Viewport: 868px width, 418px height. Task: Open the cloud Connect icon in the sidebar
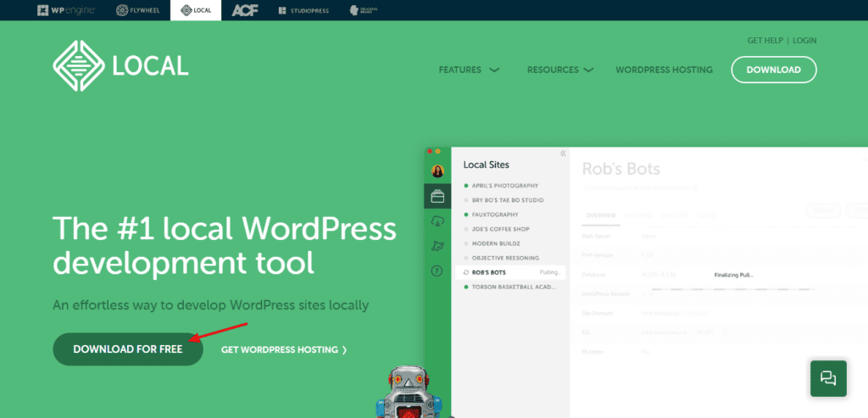pos(437,221)
